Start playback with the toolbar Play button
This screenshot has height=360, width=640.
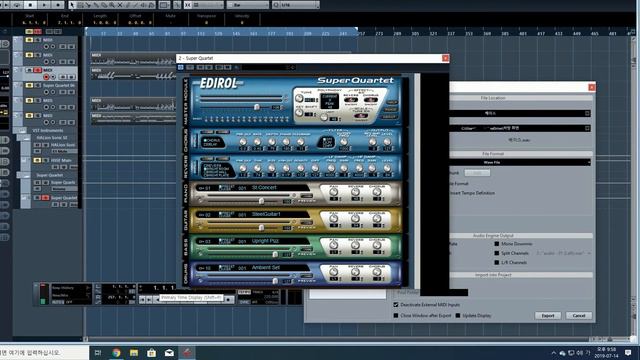pyautogui.click(x=44, y=5)
